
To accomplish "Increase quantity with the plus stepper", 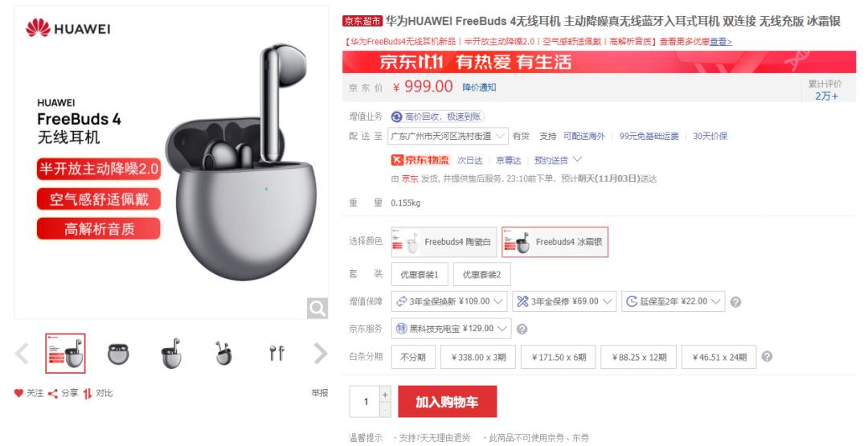I will (385, 394).
